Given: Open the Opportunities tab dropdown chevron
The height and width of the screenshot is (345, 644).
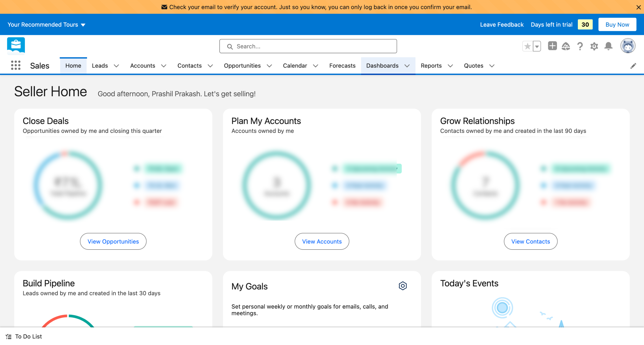Looking at the screenshot, I should click(269, 66).
